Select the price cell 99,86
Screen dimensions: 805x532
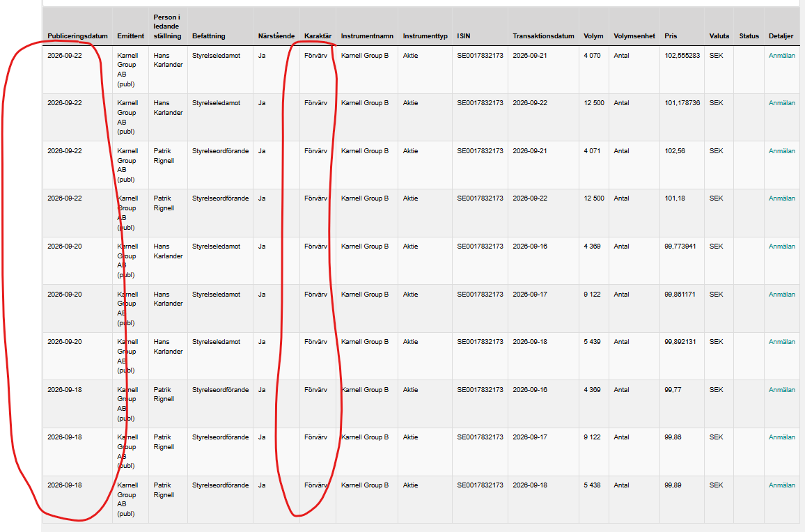(x=673, y=437)
